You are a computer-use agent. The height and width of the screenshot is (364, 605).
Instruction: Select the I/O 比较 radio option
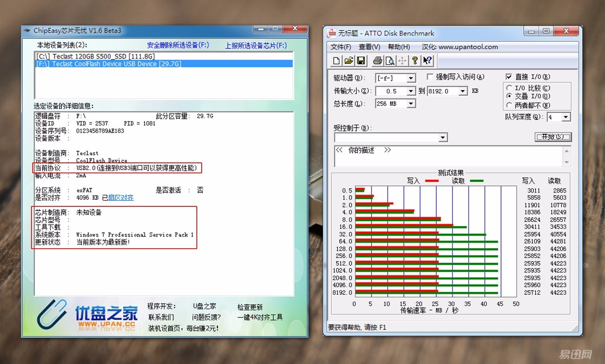[x=509, y=88]
